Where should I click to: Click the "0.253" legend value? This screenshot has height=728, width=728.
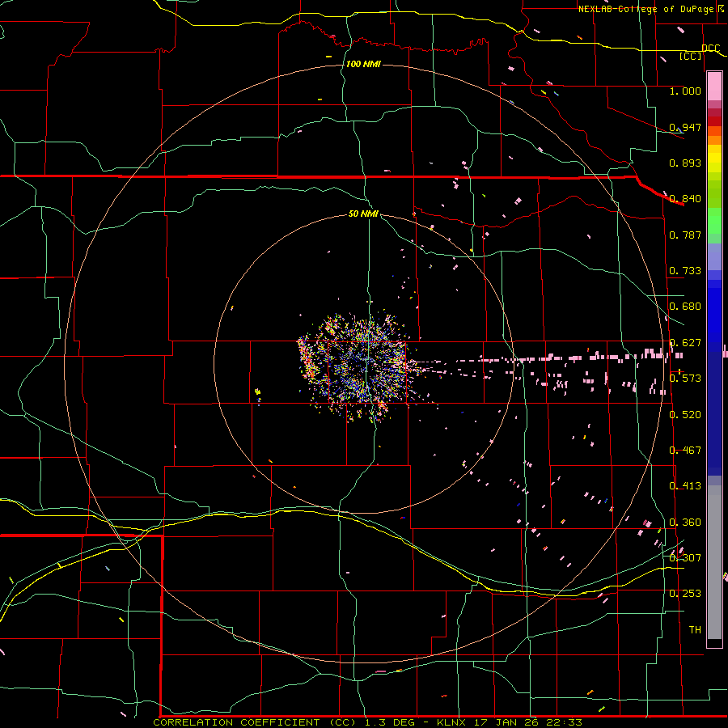[x=685, y=594]
